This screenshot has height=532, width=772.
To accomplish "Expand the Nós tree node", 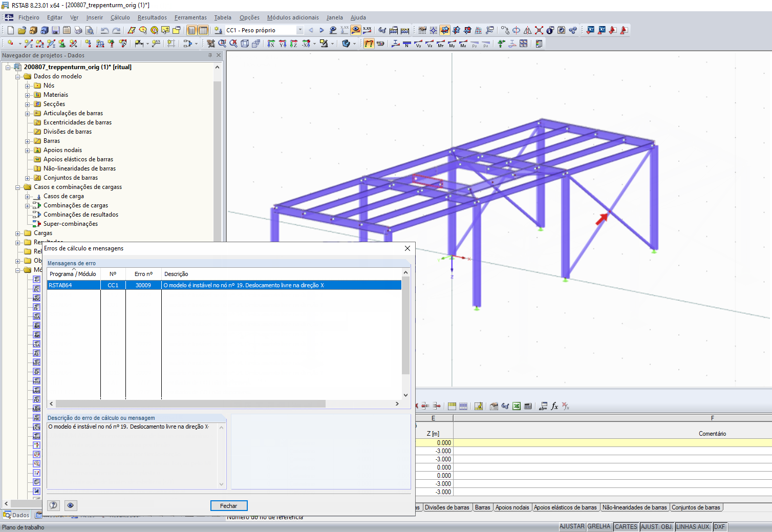I will [x=28, y=86].
